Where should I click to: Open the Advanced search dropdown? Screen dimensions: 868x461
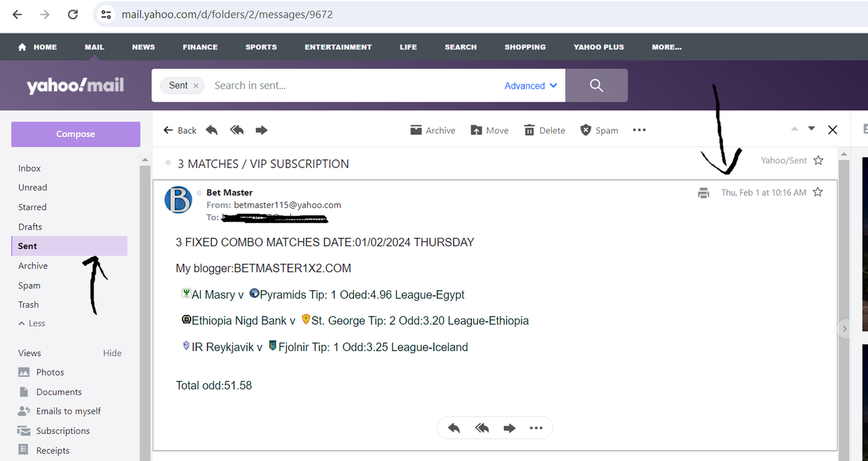[x=531, y=85]
